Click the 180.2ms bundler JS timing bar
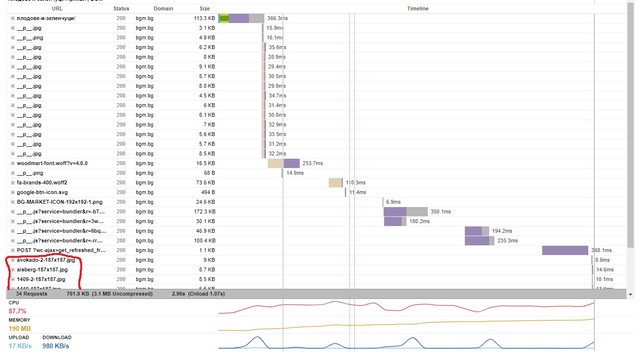The width and height of the screenshot is (640, 363). pos(395,221)
